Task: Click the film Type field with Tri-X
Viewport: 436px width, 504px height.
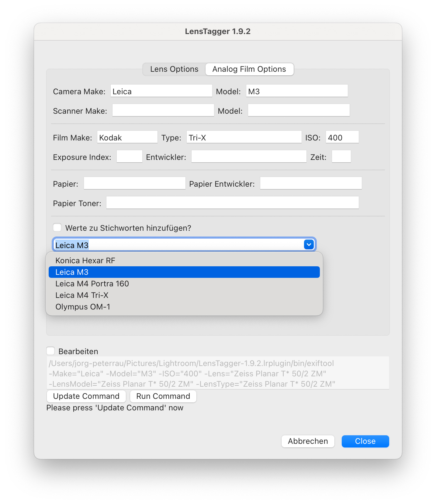Action: (x=244, y=137)
